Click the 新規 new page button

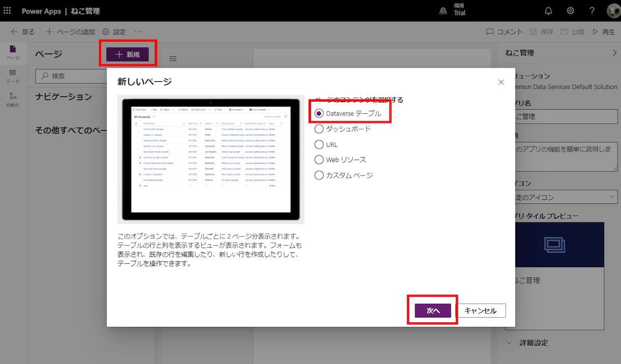click(127, 54)
